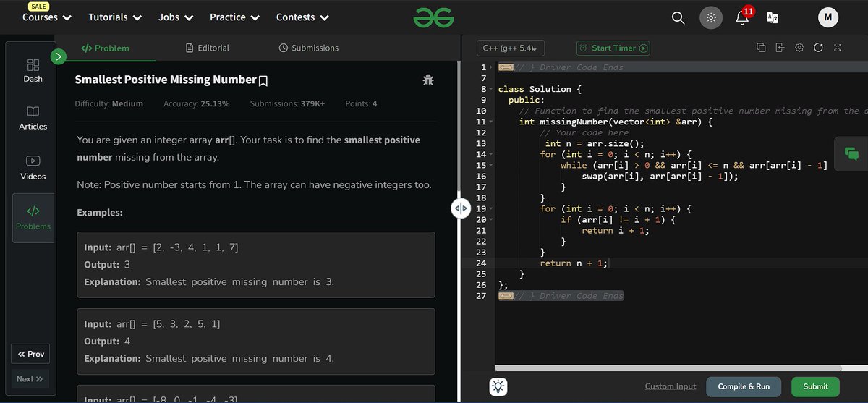Screen dimensions: 868x403
Task: Switch to the Submissions tab
Action: 308,48
